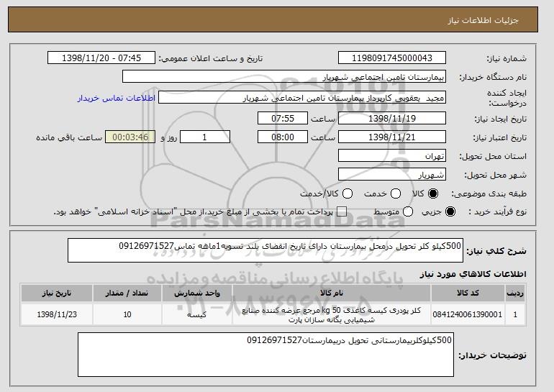
Task: Click the creation date field 1398/11/19
Action: coord(392,118)
